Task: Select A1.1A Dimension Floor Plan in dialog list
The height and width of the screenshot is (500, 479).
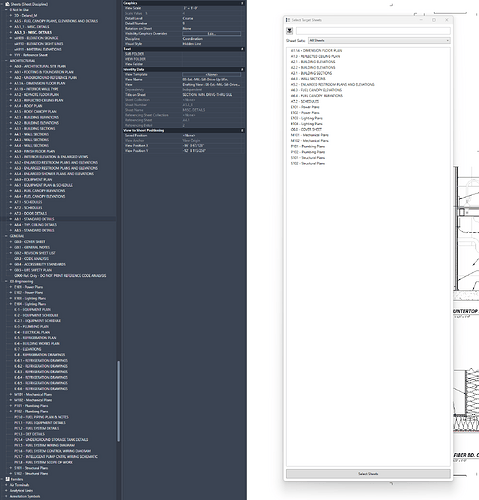Action: 316,51
